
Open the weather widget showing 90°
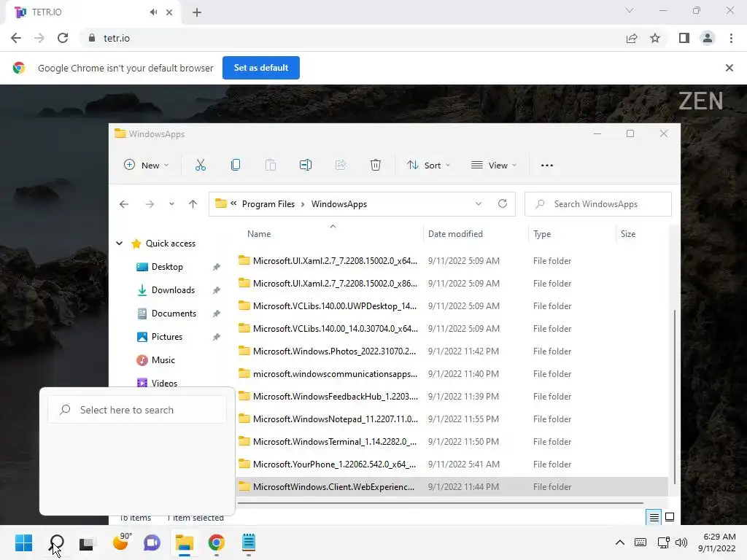pyautogui.click(x=121, y=542)
